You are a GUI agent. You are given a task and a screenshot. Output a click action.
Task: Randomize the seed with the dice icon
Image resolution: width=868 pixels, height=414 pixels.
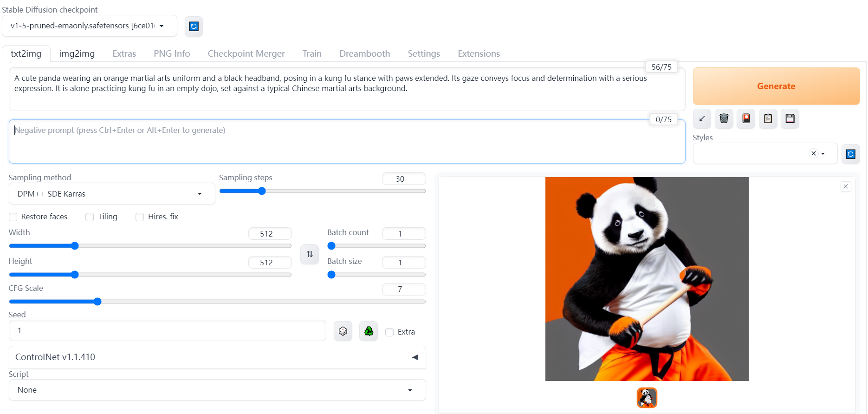point(343,331)
